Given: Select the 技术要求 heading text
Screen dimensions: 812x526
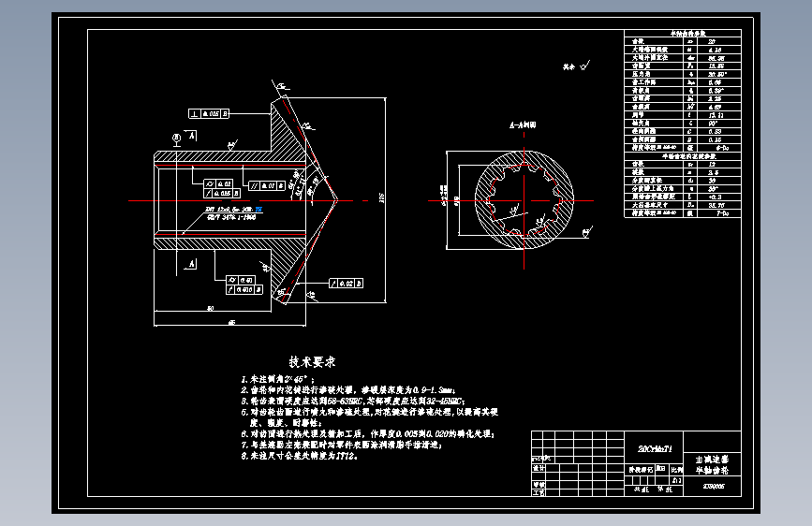Looking at the screenshot, I should (312, 362).
